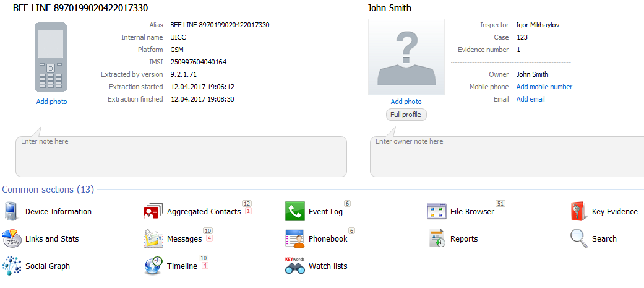Click Add mobile number link

544,87
